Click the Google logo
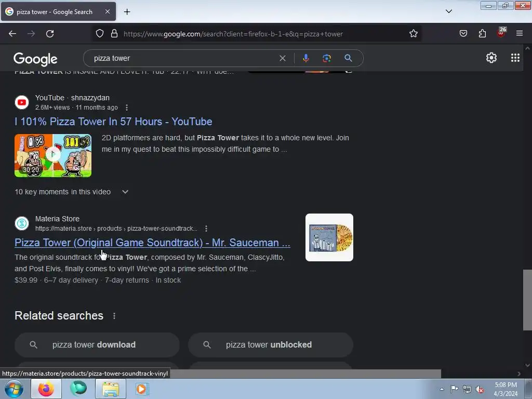The image size is (532, 399). click(x=35, y=59)
